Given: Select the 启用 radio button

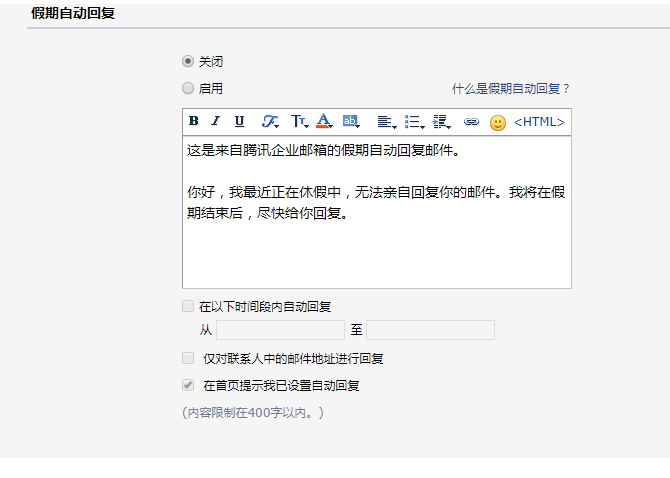Looking at the screenshot, I should [x=188, y=88].
